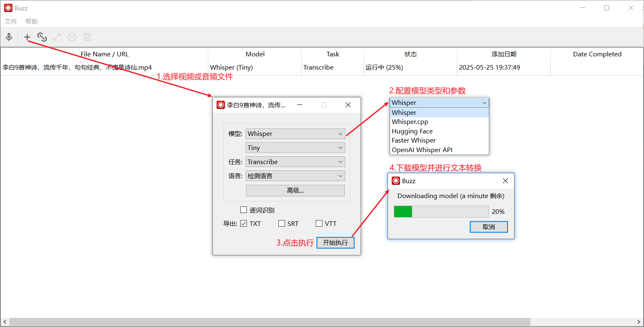
Task: Click the 运行中 (25%) status cell
Action: click(x=410, y=68)
